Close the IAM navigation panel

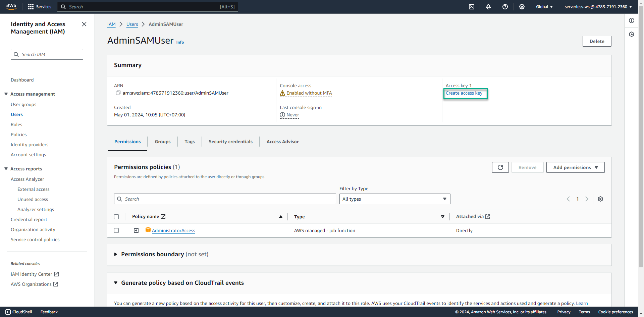point(84,24)
